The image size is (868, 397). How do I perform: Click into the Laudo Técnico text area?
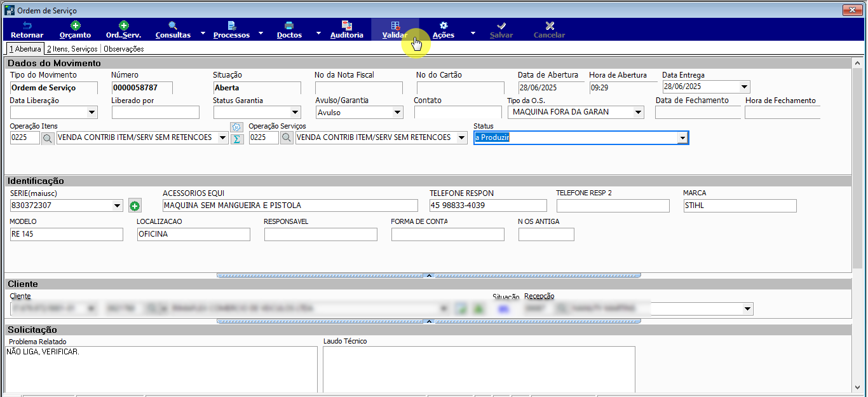tap(479, 369)
